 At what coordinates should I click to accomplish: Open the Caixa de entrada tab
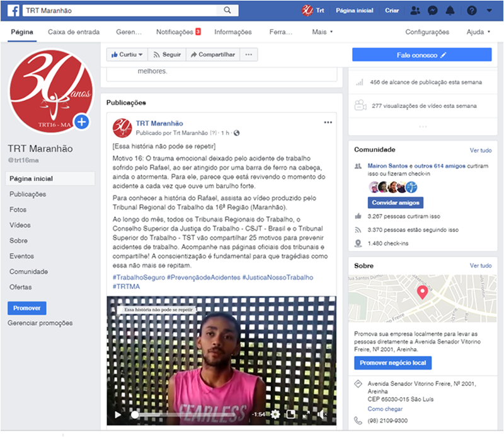[x=74, y=32]
